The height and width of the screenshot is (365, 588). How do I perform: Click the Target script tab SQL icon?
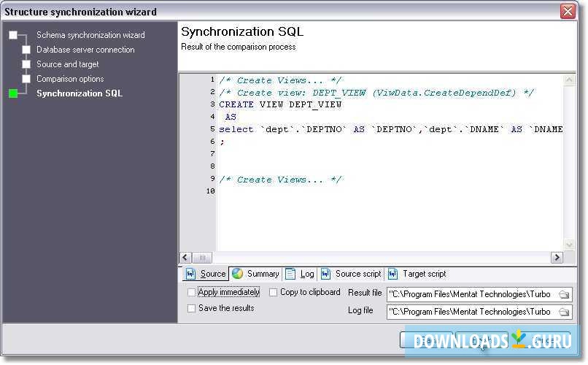[x=392, y=274]
